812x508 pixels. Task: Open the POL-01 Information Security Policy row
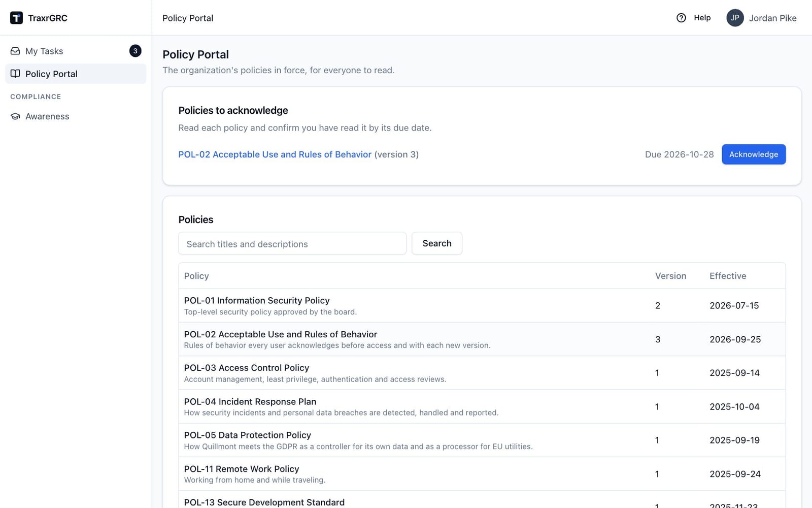482,306
